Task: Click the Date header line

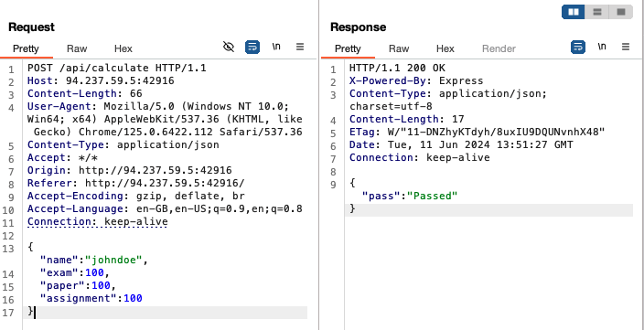Action: tap(461, 144)
